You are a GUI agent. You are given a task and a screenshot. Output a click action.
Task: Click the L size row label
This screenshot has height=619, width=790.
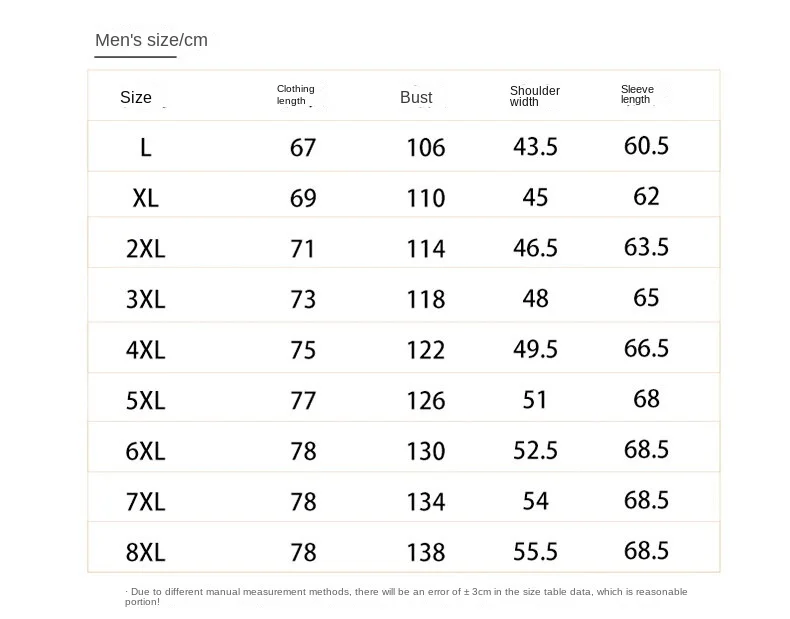[x=146, y=148]
